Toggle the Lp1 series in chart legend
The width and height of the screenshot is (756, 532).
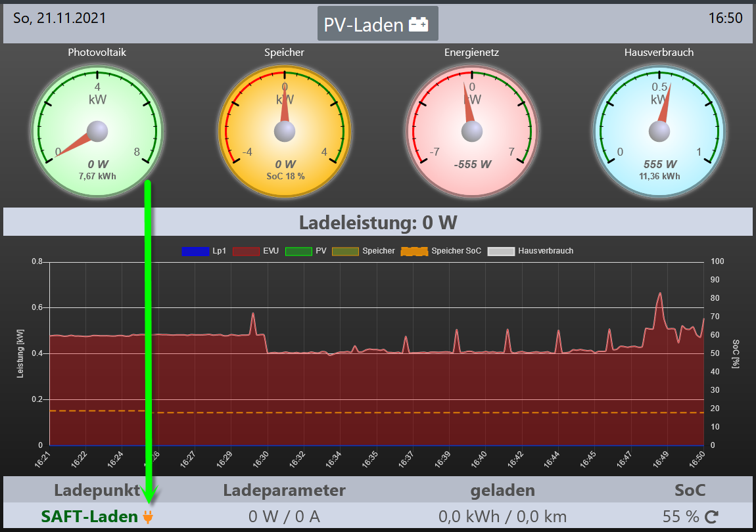click(x=204, y=251)
